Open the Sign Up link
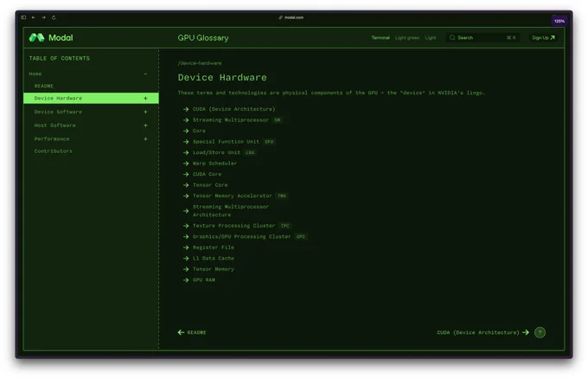Image resolution: width=588 pixels, height=379 pixels. tap(543, 37)
